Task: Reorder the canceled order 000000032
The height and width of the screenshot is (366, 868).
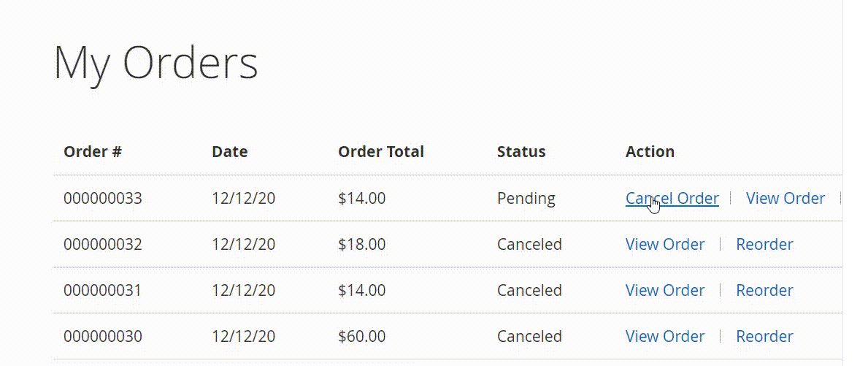Action: [x=764, y=244]
